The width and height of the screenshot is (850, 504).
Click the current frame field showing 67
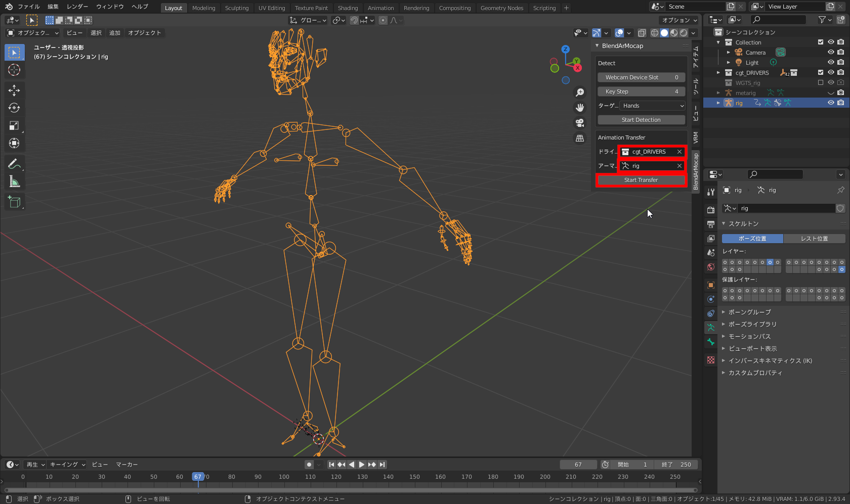[x=578, y=464]
